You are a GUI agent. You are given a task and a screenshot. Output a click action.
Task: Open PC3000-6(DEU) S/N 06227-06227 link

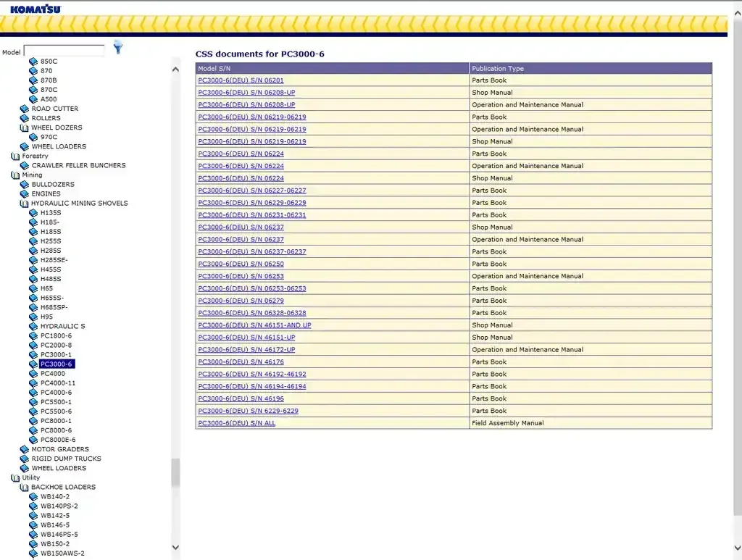coord(251,191)
